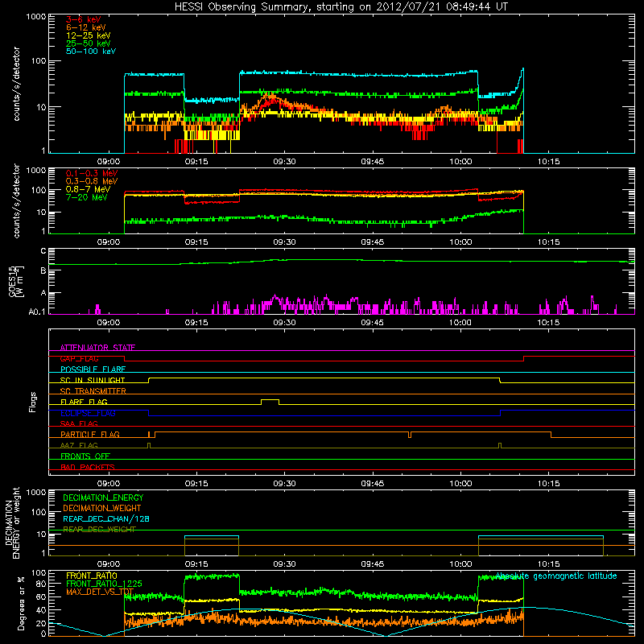Click the counts/s/detector axis title of top plot
The height and width of the screenshot is (644, 644).
coord(16,84)
